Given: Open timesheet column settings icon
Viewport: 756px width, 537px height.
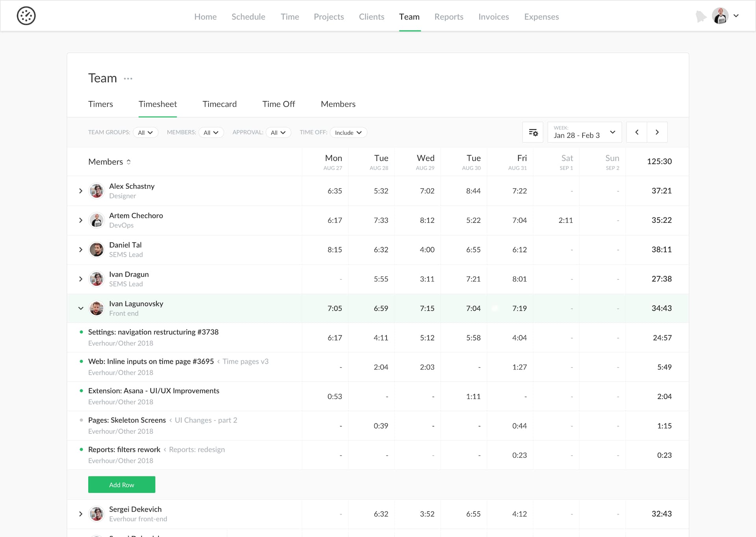Looking at the screenshot, I should [533, 133].
